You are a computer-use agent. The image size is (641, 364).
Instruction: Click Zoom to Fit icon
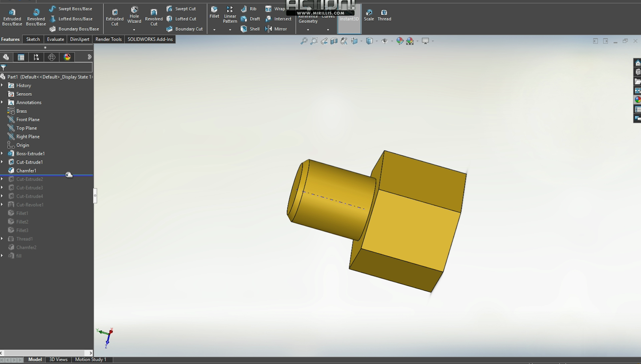304,41
